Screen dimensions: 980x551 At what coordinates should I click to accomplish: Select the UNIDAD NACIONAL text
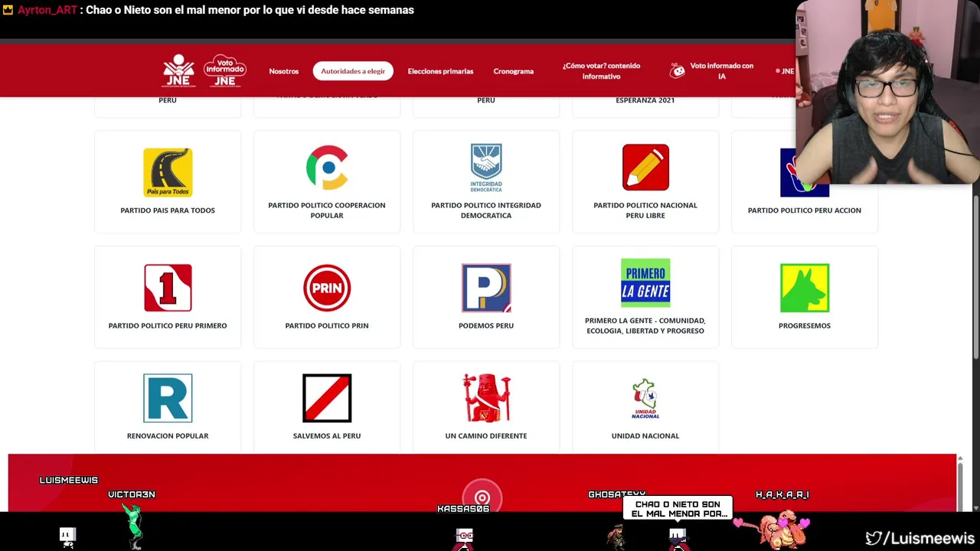tap(645, 436)
